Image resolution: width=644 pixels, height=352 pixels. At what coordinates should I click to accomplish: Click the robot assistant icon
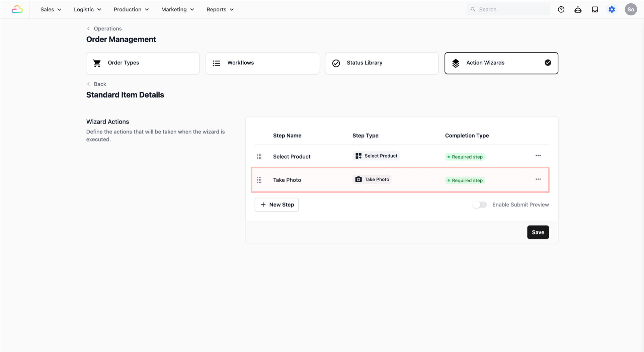[578, 9]
